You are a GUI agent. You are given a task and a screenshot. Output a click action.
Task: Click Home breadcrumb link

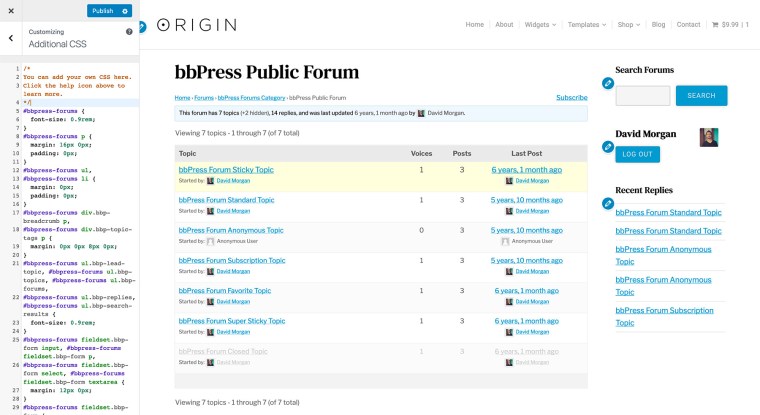coord(182,97)
